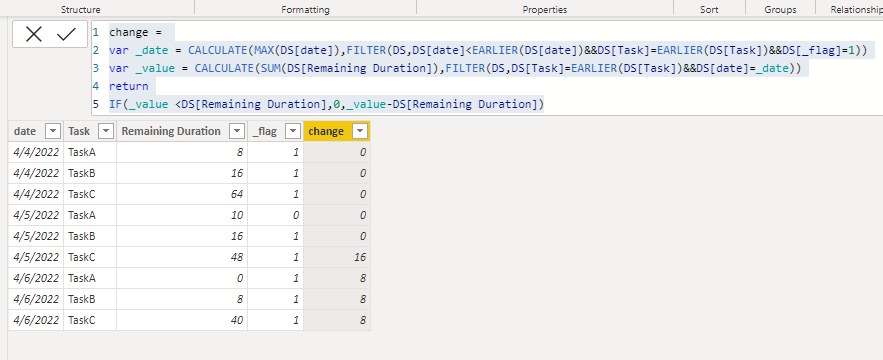
Task: Click the IF statement formula line
Action: coord(327,104)
